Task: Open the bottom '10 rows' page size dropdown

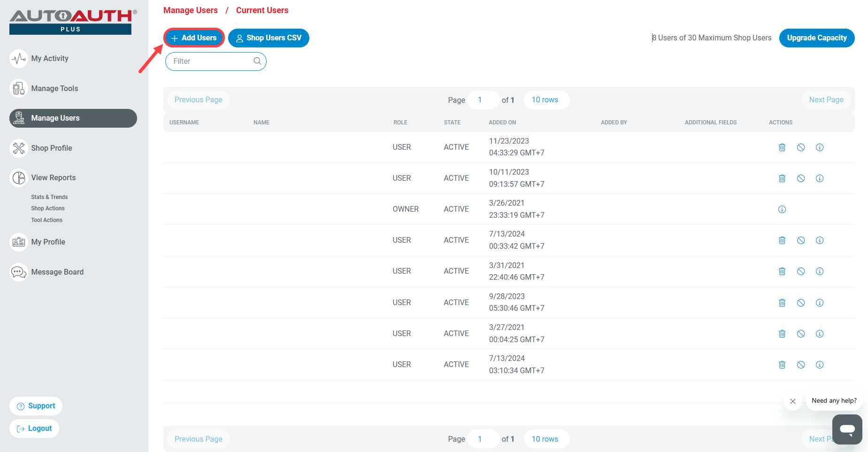Action: [545, 439]
